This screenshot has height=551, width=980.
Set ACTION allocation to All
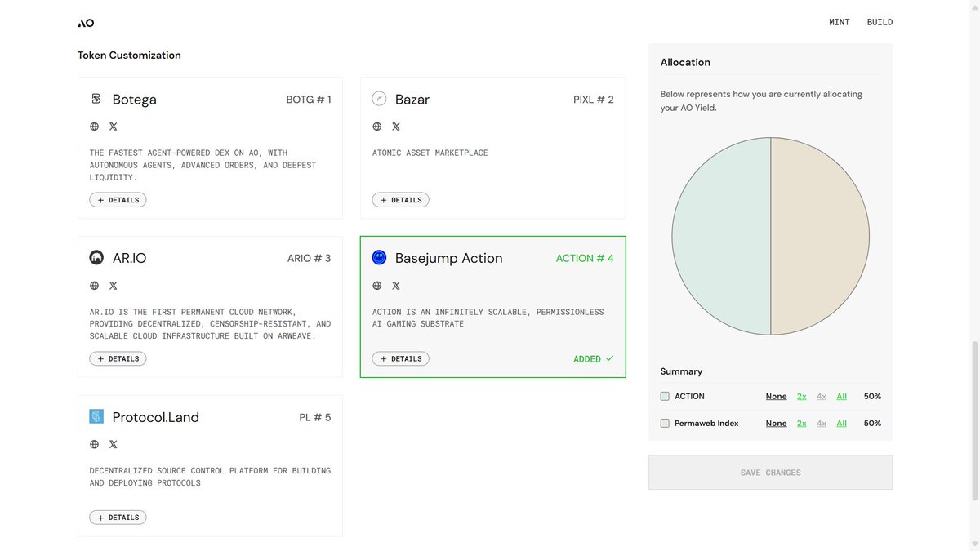[x=842, y=396]
